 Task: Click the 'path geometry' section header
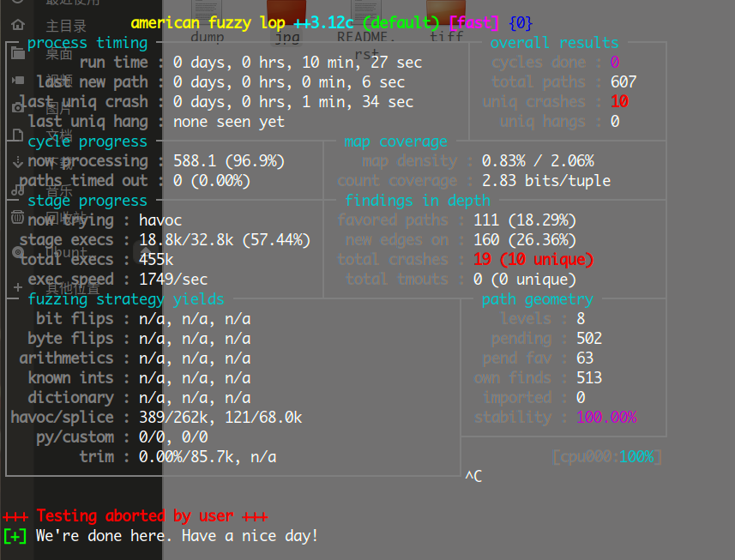coord(538,299)
